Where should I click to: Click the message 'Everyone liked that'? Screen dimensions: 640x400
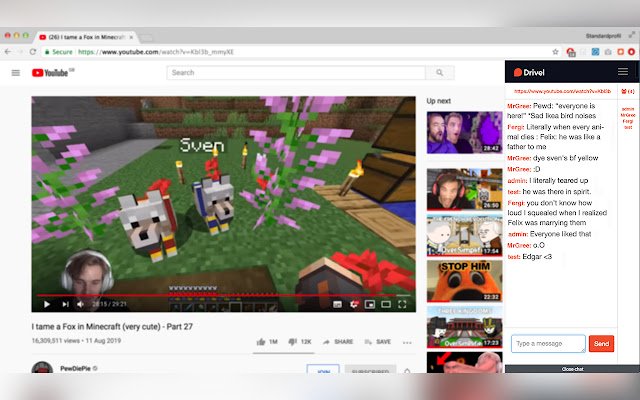[560, 234]
